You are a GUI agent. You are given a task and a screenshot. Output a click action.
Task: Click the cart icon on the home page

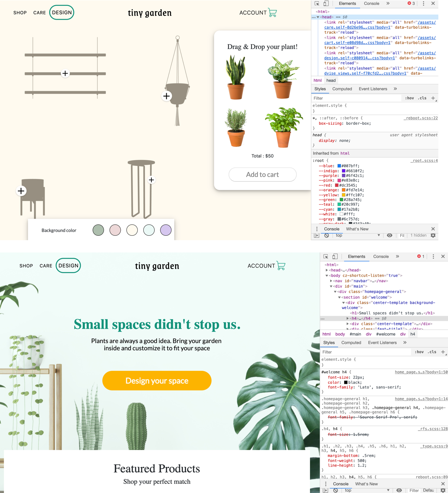tap(281, 266)
